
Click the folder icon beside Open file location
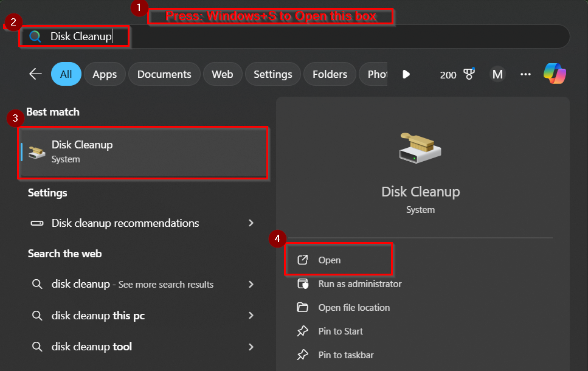tap(303, 308)
